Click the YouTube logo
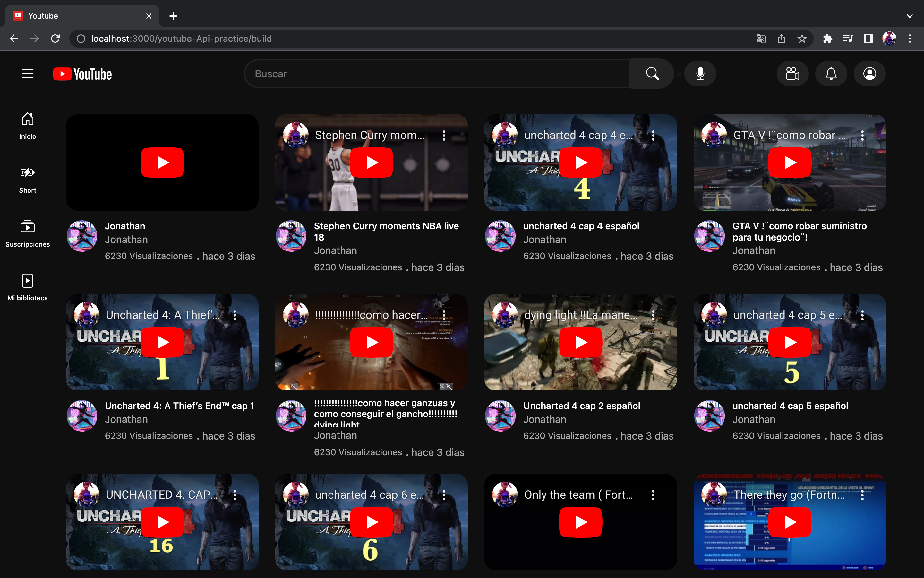Viewport: 924px width, 578px height. click(x=82, y=74)
